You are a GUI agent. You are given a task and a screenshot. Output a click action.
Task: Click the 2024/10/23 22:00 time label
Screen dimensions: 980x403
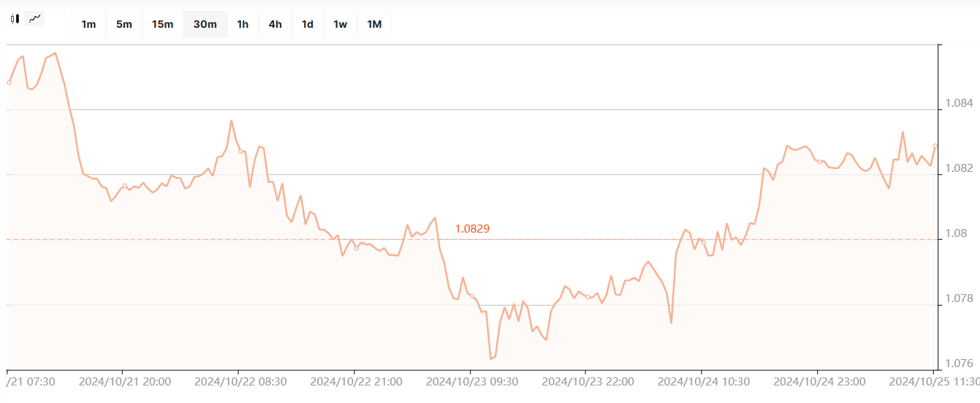pos(588,381)
